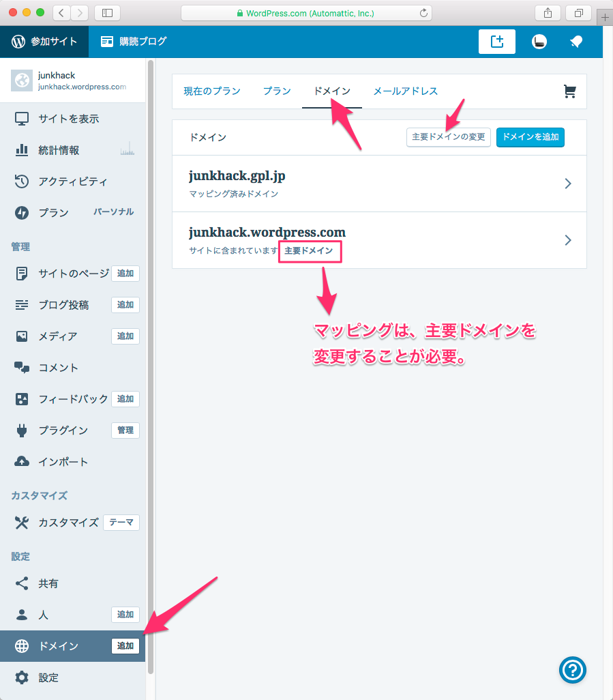Expand the junkhack.wordpress.com domain row
Screen dimensions: 613x700
pyautogui.click(x=567, y=240)
